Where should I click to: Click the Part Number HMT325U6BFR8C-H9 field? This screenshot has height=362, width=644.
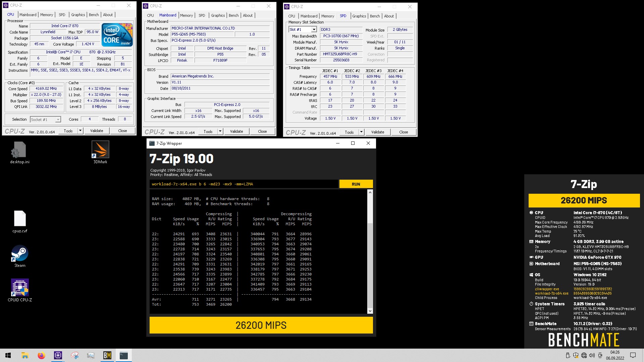pos(341,54)
